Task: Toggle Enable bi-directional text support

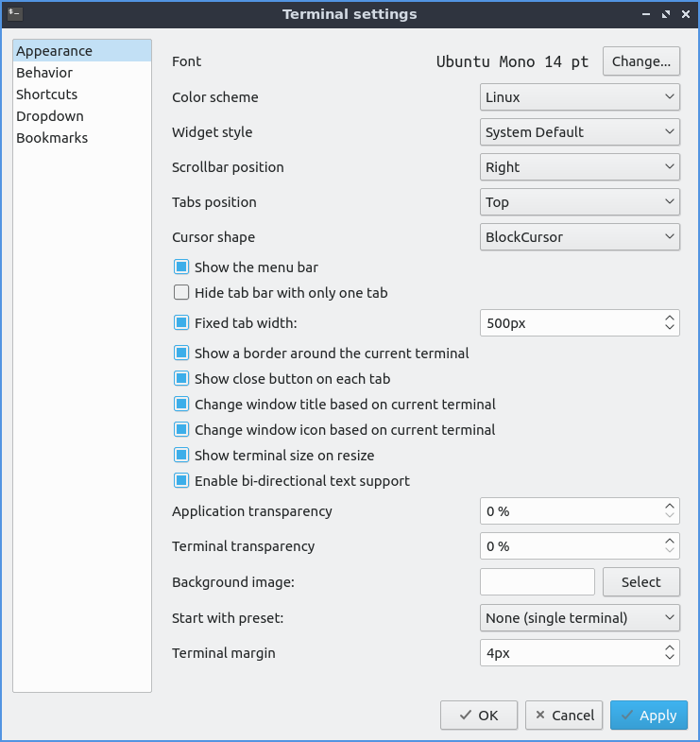Action: point(182,480)
